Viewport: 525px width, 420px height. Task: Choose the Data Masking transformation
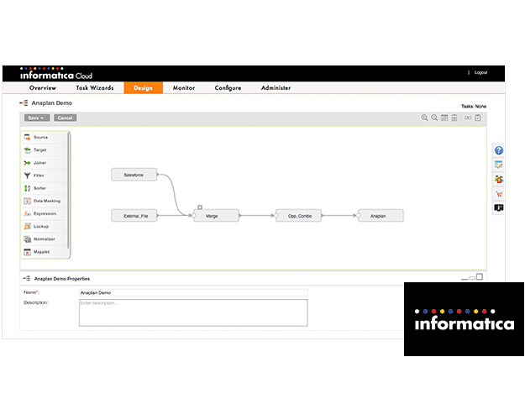click(45, 201)
